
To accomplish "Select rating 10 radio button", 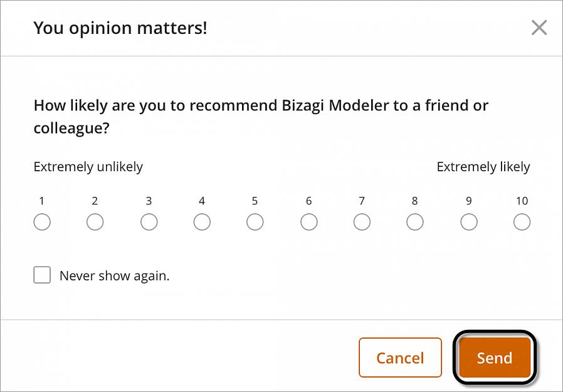I will click(x=522, y=222).
